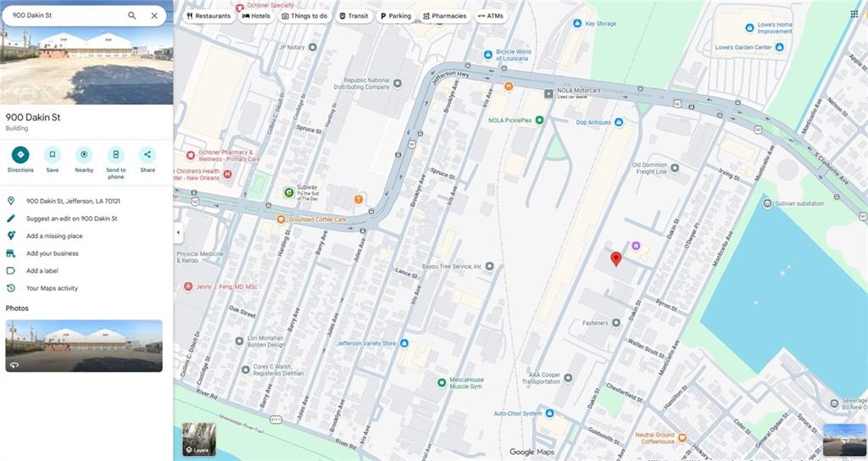868x461 pixels.
Task: Click Add a missing place
Action: pyautogui.click(x=54, y=236)
